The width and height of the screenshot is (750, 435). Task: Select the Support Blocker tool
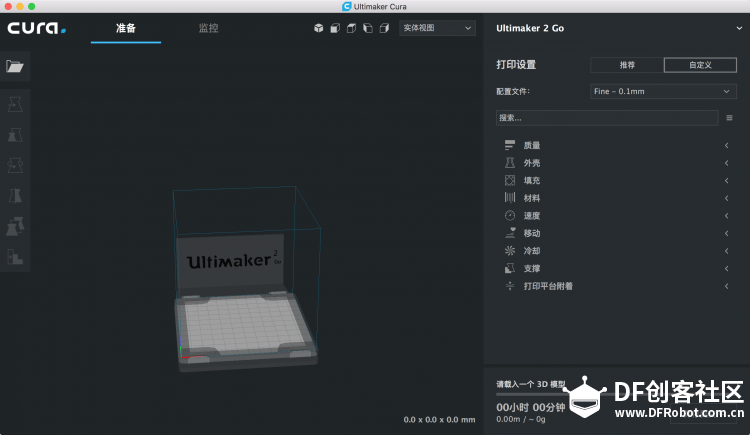[x=15, y=257]
